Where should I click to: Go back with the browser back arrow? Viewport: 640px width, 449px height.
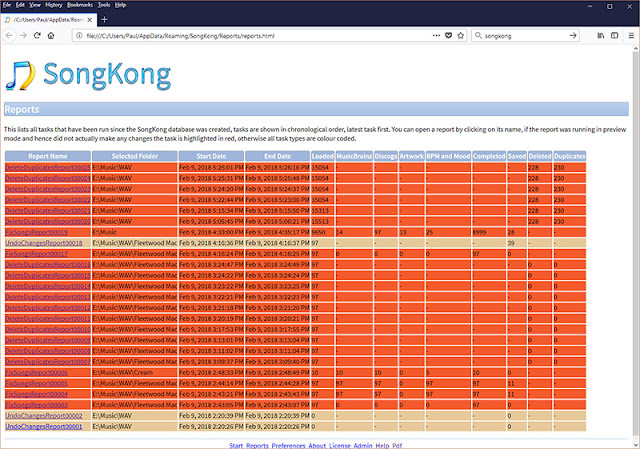[9, 36]
